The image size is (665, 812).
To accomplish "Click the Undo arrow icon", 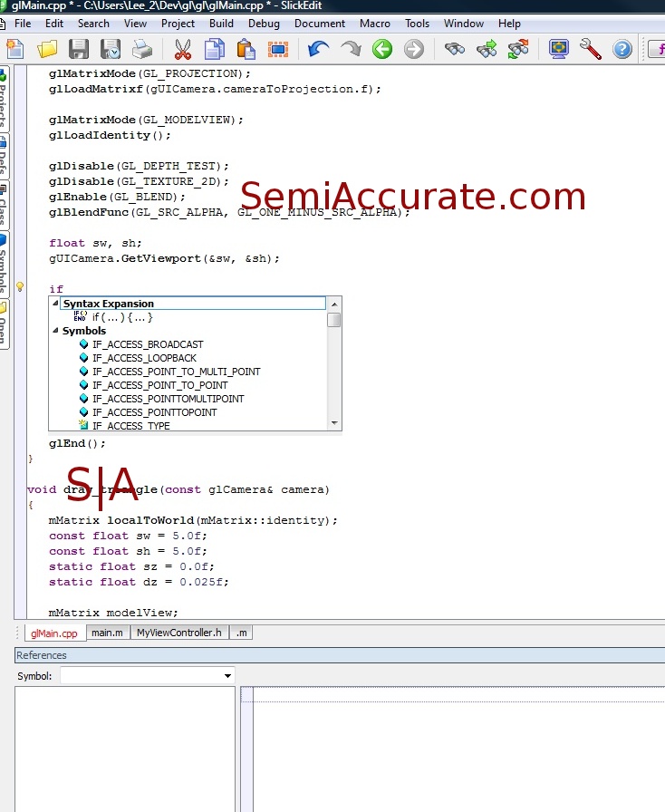I will pos(318,49).
